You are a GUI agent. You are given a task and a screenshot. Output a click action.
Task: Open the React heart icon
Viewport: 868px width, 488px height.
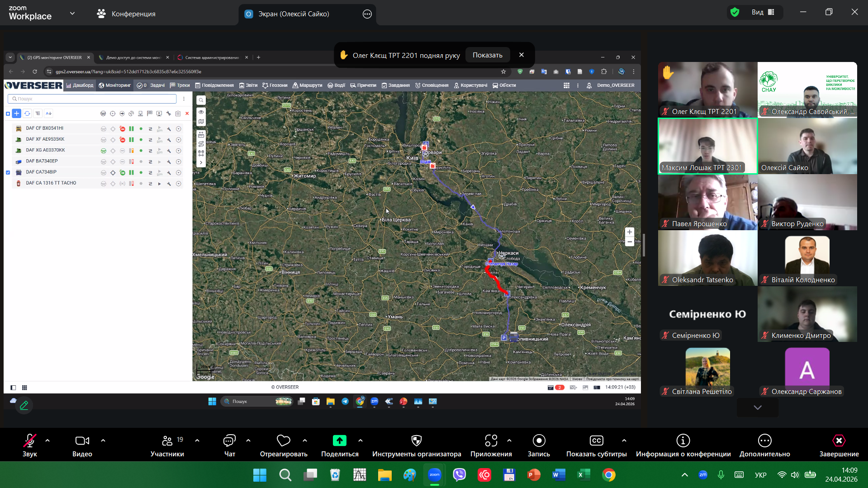pos(284,441)
